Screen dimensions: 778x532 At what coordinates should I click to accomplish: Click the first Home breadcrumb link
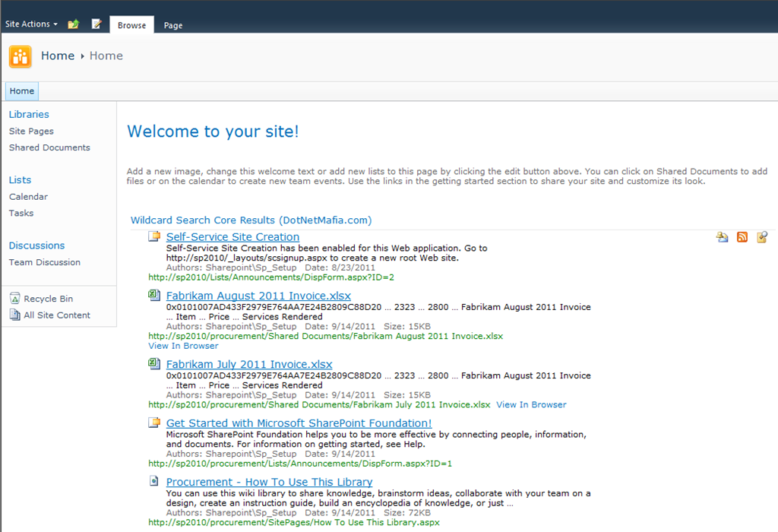click(x=58, y=55)
